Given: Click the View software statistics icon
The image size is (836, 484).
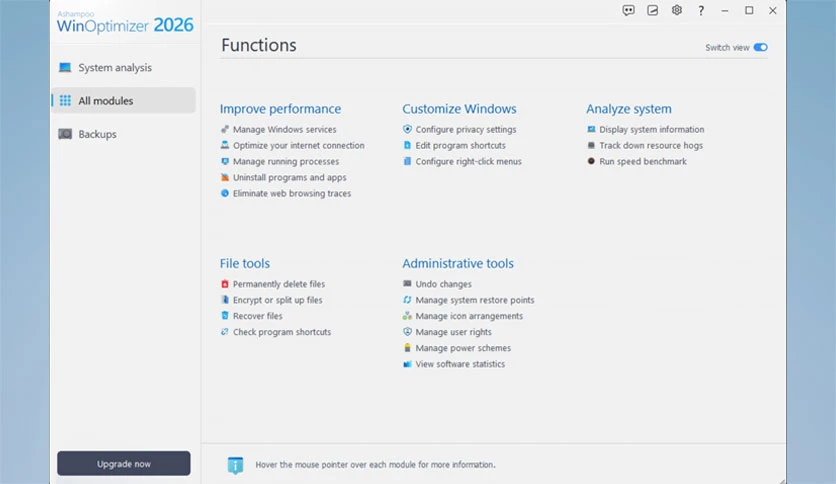Looking at the screenshot, I should (x=407, y=364).
